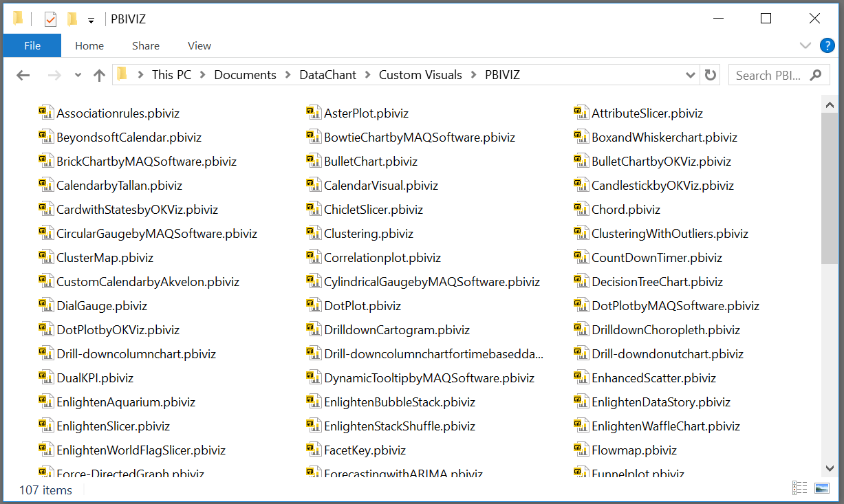Select Flowmap.pbiviz file icon
Viewport: 844px width, 504px height.
(x=581, y=450)
